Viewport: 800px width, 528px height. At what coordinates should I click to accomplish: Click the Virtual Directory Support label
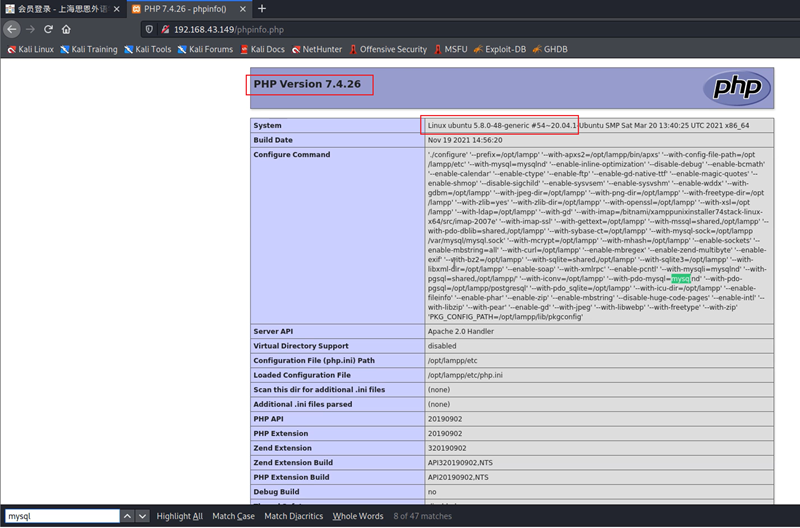click(301, 346)
